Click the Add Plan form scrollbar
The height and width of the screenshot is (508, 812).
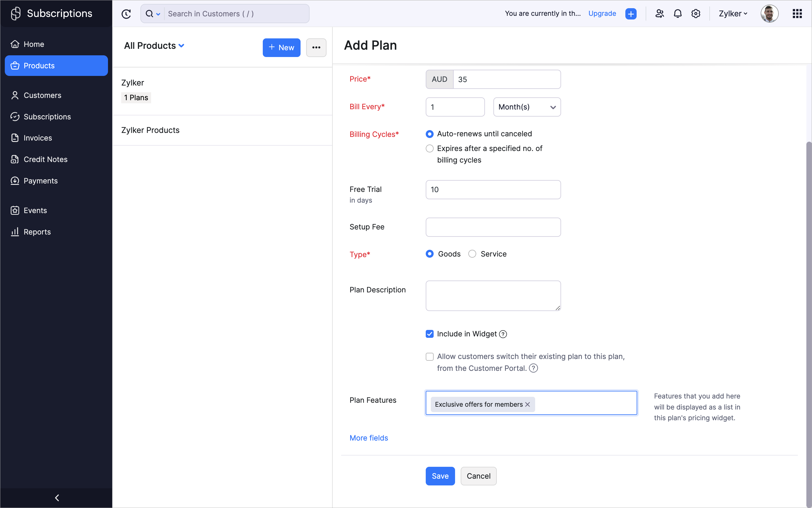[x=809, y=324]
